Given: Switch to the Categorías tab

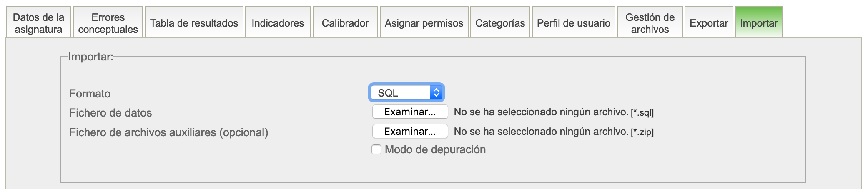Looking at the screenshot, I should coord(500,23).
